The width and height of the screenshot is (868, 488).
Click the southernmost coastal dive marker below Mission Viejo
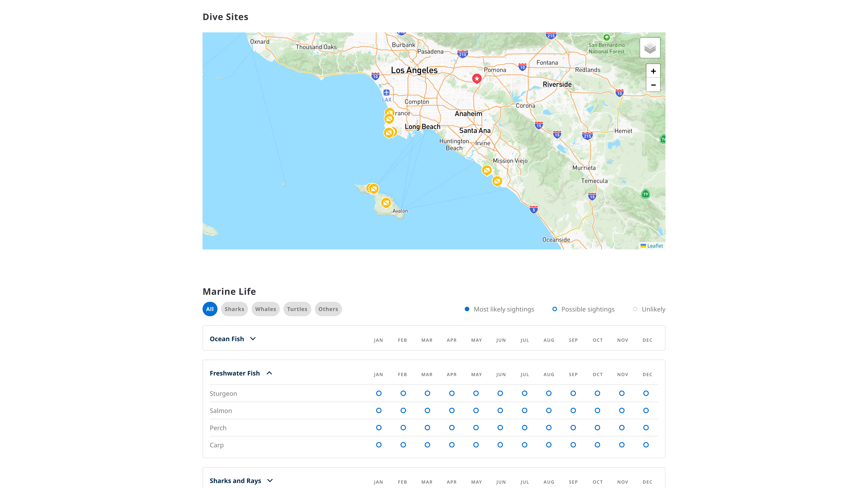tap(497, 181)
